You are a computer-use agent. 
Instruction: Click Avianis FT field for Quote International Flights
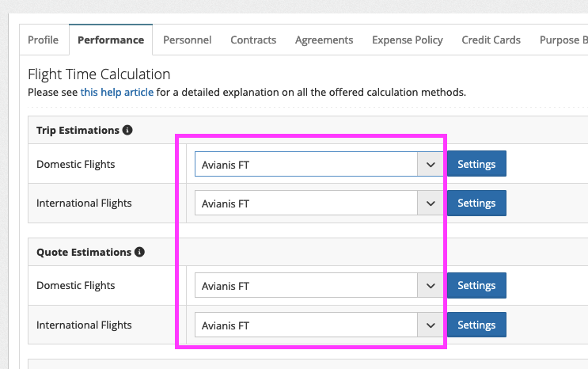click(x=306, y=325)
